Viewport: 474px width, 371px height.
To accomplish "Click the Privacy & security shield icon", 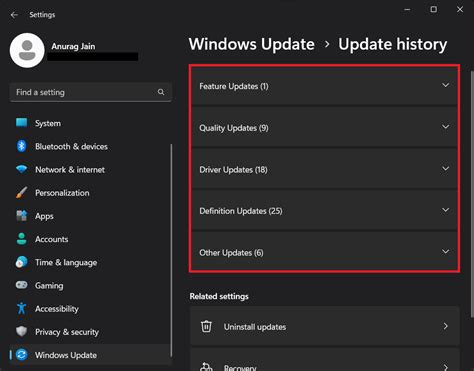I will (22, 332).
